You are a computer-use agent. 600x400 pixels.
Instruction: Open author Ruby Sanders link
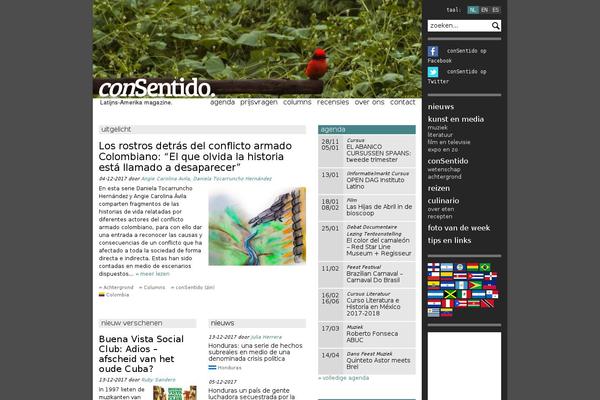click(x=158, y=380)
